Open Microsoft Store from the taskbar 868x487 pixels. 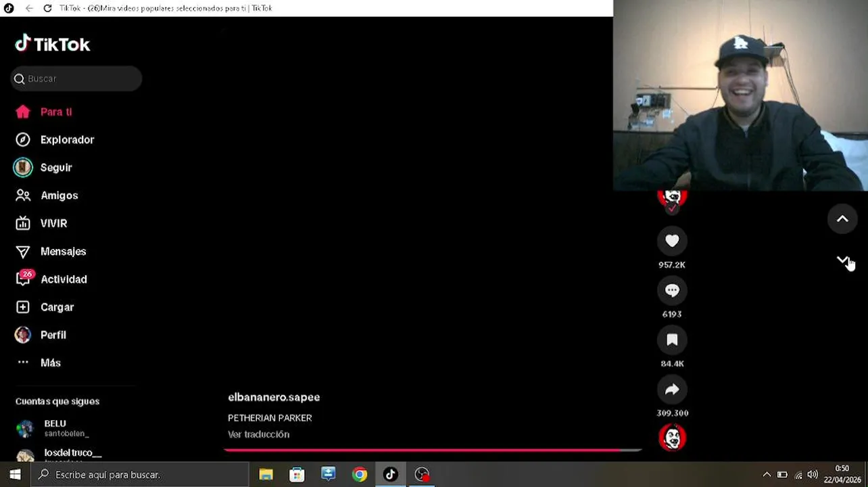pos(297,474)
